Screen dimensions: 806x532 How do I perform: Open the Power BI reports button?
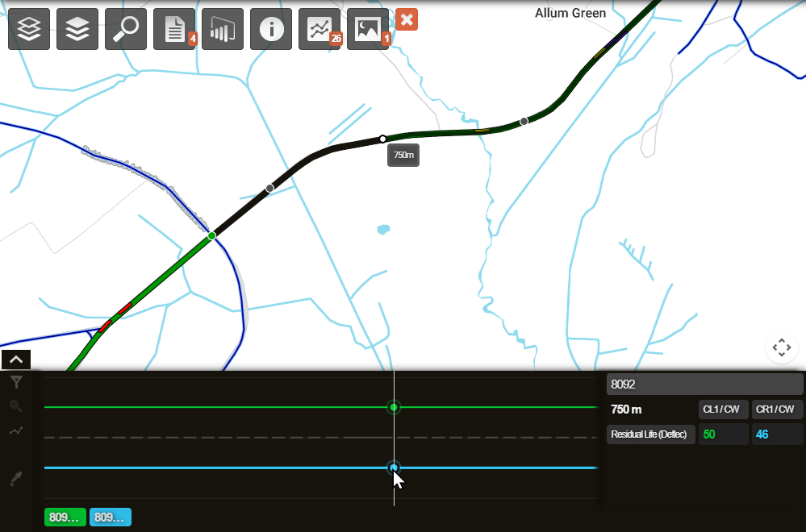(x=223, y=29)
